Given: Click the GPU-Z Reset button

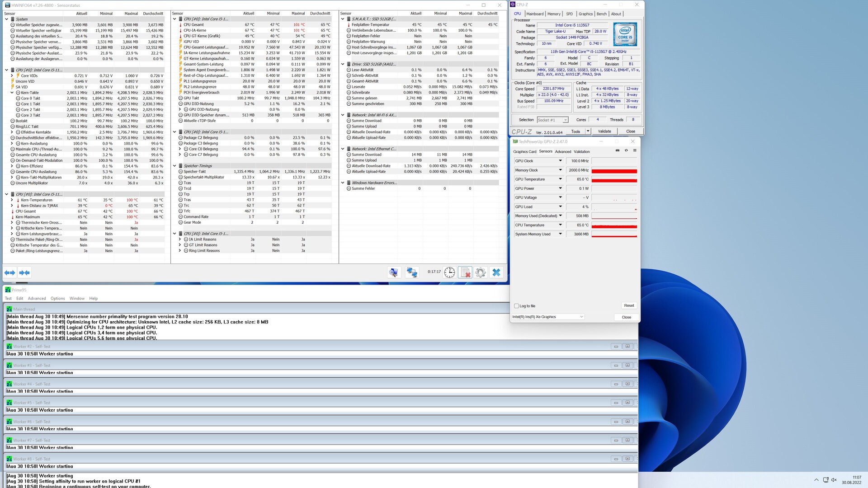Looking at the screenshot, I should pos(629,305).
